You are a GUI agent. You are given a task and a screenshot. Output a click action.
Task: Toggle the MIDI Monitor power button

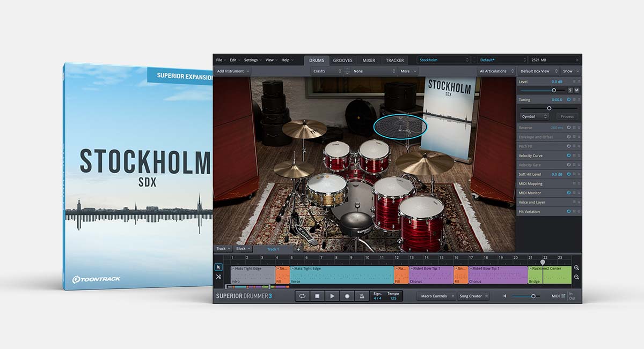click(x=568, y=192)
